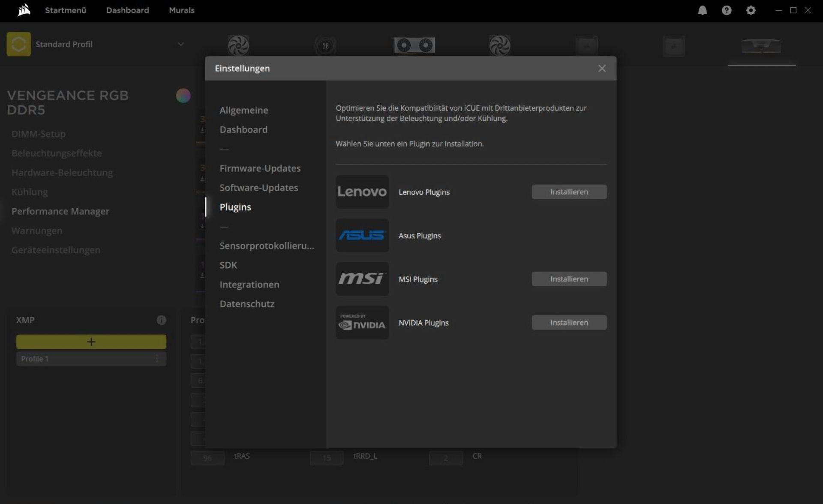Viewport: 823px width, 504px height.
Task: Open the notifications bell icon
Action: (x=702, y=10)
